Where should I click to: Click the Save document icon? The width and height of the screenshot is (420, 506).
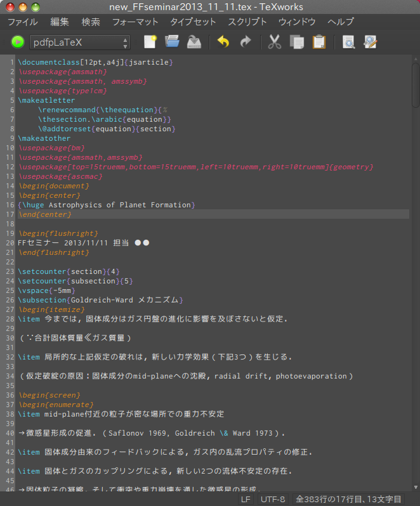click(194, 42)
